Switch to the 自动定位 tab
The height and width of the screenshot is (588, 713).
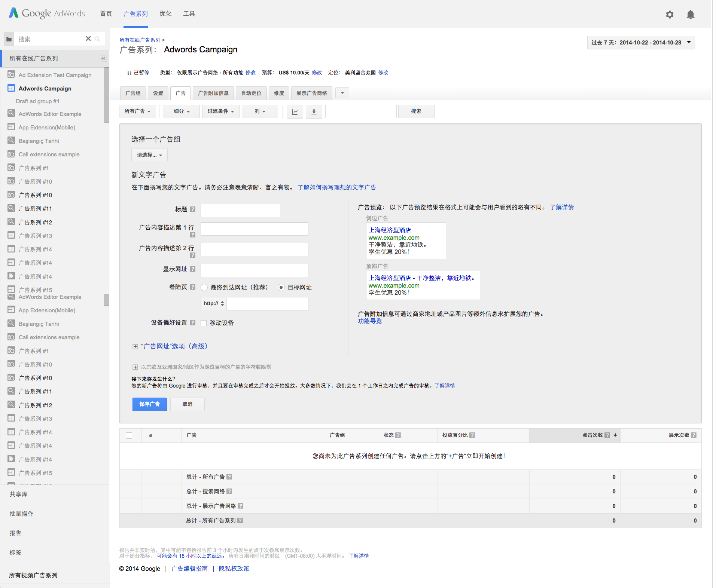click(x=252, y=93)
